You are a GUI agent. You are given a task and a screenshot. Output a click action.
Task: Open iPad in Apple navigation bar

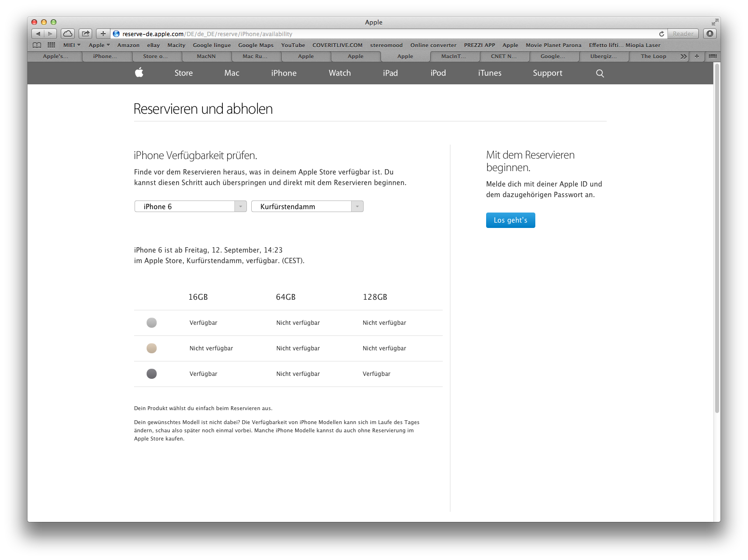pyautogui.click(x=391, y=73)
